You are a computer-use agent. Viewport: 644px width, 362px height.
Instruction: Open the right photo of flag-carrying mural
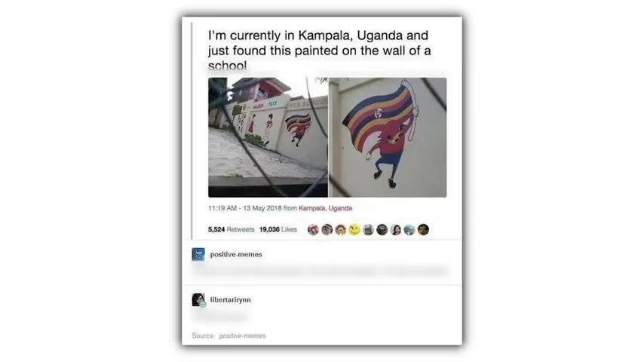388,137
